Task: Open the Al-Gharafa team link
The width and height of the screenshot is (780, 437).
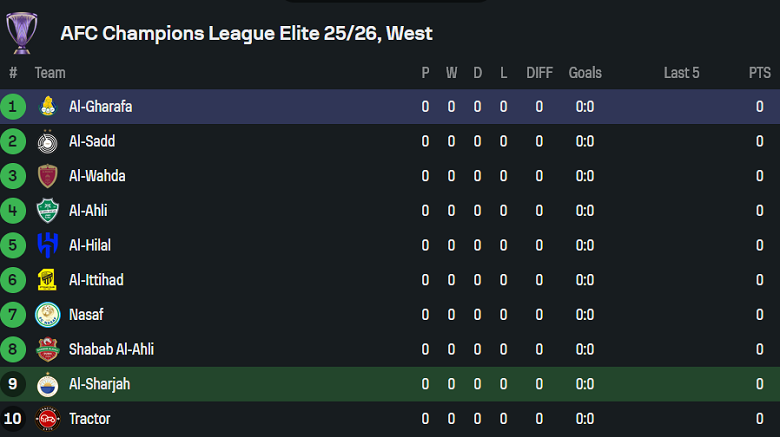Action: click(100, 107)
